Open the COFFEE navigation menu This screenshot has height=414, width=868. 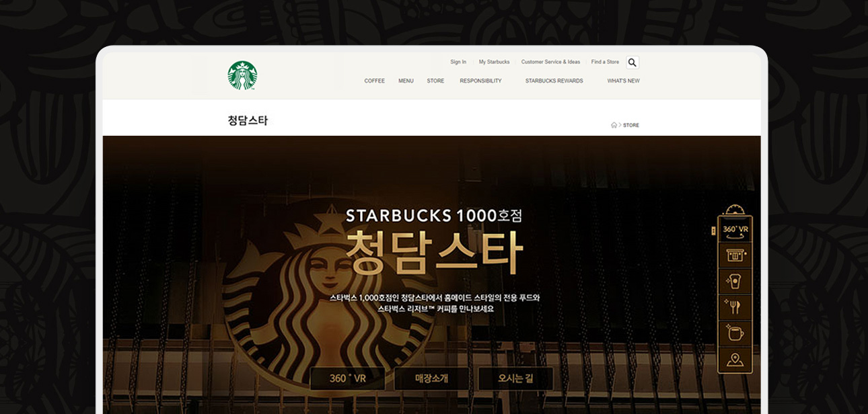pyautogui.click(x=374, y=81)
